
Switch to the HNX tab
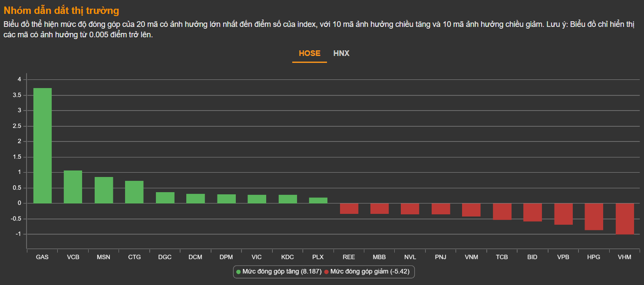click(341, 53)
